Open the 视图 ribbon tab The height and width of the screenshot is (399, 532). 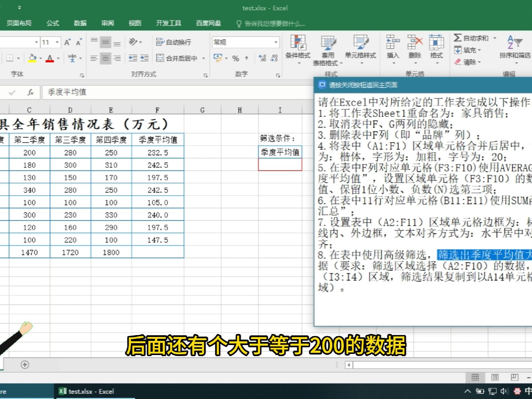click(135, 23)
